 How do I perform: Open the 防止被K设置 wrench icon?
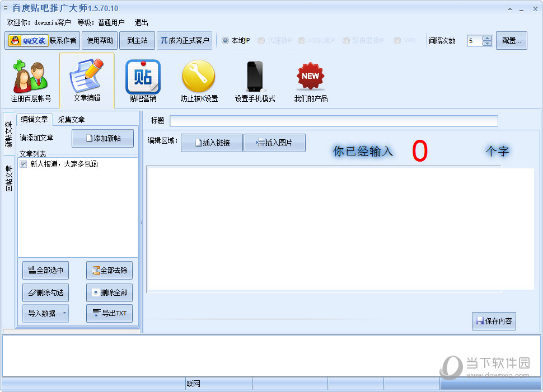tap(199, 81)
